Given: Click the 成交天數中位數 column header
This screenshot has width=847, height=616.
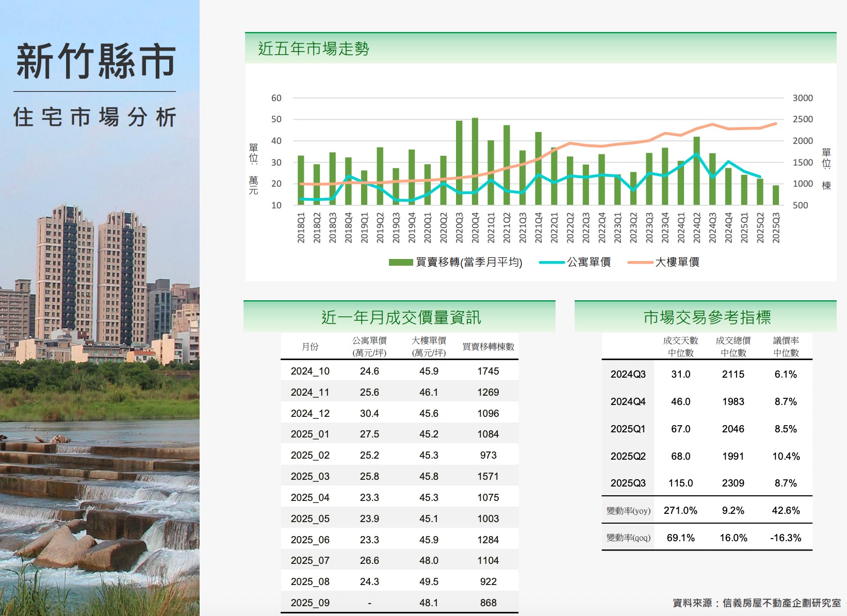Looking at the screenshot, I should click(x=680, y=347).
